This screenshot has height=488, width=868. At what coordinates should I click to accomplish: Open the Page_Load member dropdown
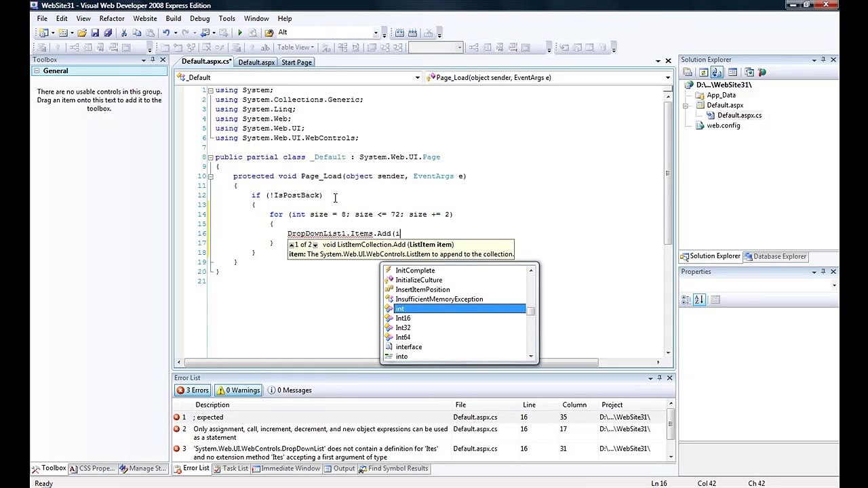667,77
